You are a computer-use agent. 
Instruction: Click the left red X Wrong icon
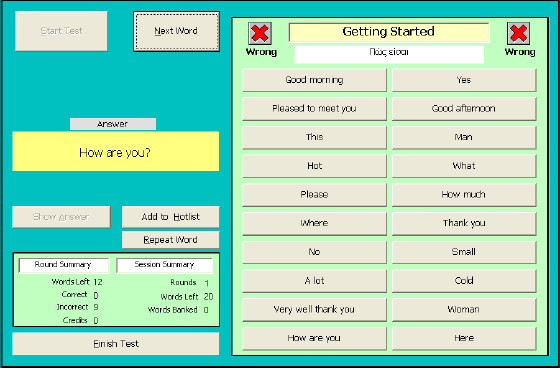point(260,33)
